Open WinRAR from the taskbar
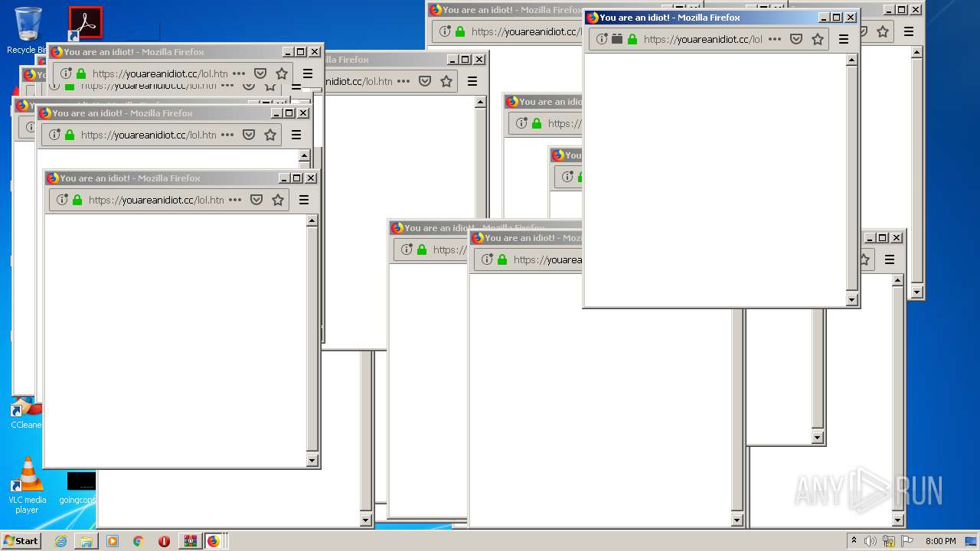Image resolution: width=980 pixels, height=551 pixels. 190,541
